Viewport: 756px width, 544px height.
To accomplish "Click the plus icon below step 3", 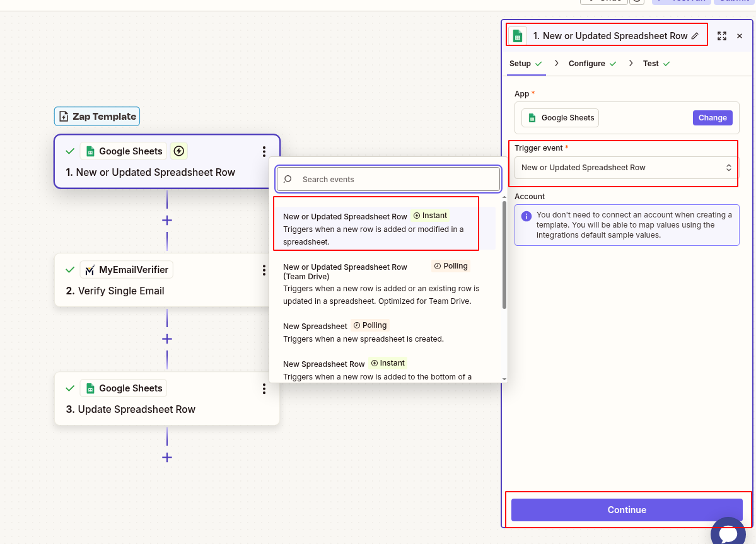I will (166, 457).
